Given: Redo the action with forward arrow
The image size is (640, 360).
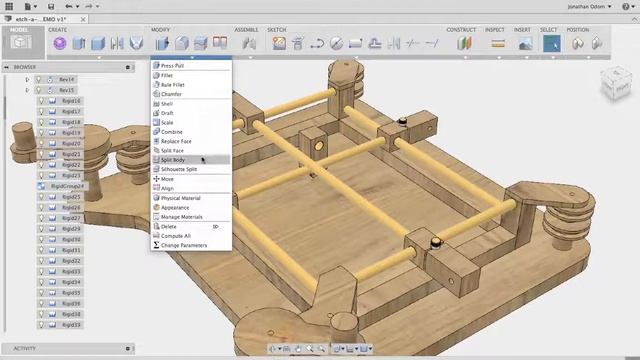Looking at the screenshot, I should 89,6.
